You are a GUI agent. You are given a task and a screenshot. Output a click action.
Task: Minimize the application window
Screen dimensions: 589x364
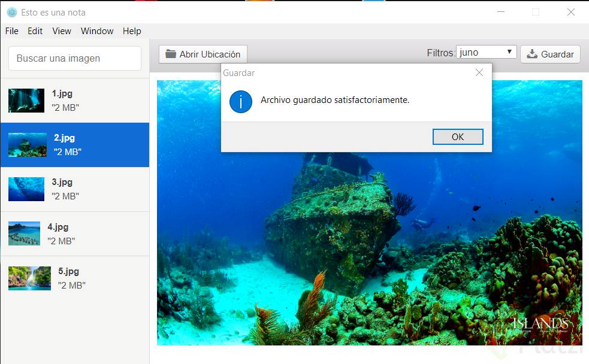[x=501, y=12]
